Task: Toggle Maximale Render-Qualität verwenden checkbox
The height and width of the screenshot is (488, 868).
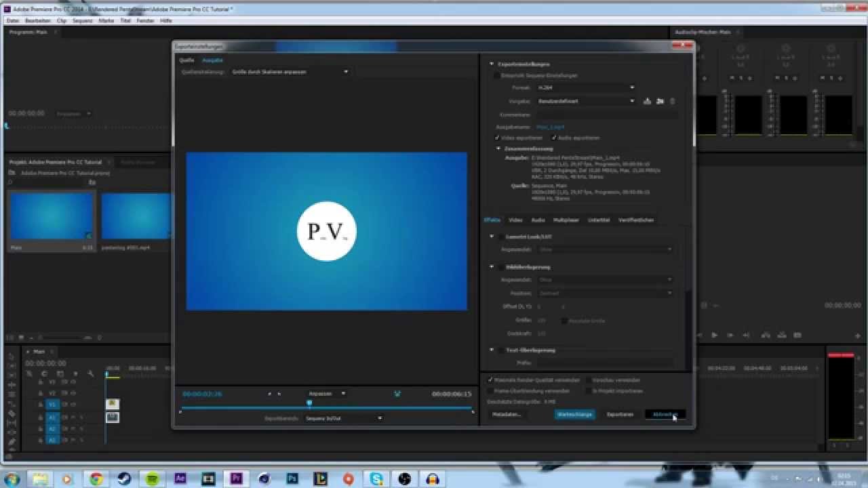Action: coord(490,380)
